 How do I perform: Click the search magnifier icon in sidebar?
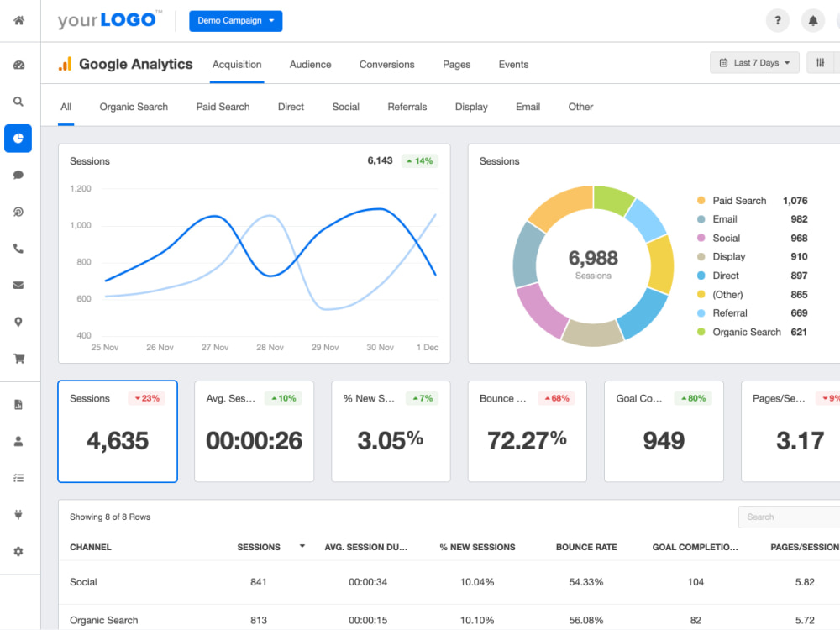(x=18, y=102)
